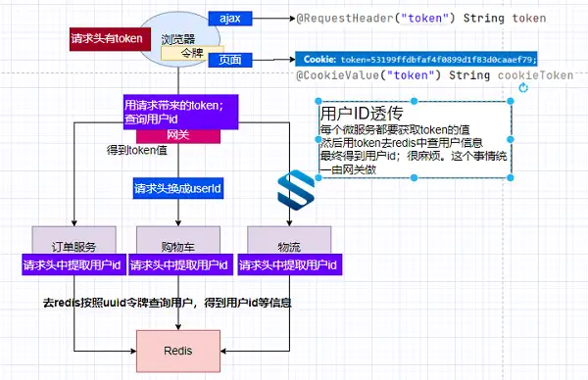Select the blue "页面" box
Screen dimensions: 588x380
click(230, 60)
